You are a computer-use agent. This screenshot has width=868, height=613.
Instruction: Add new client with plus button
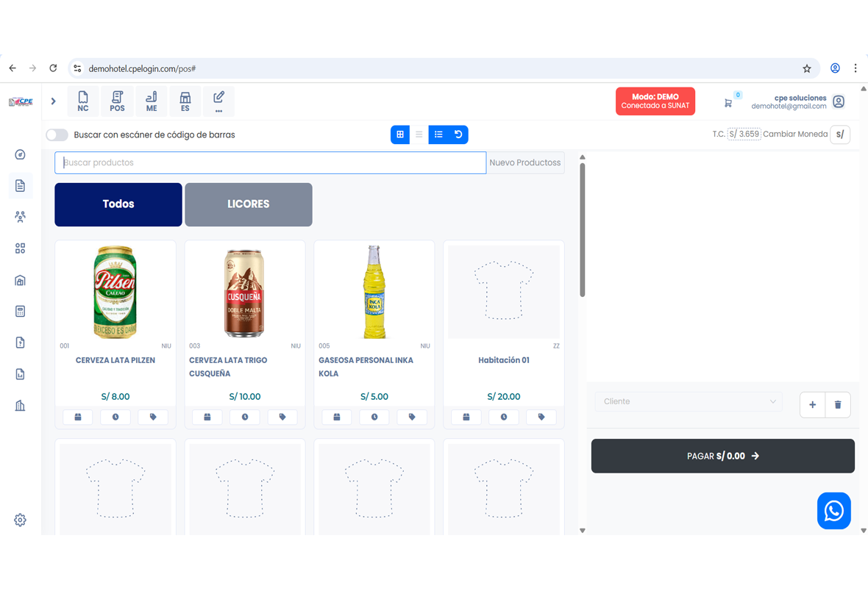(812, 405)
